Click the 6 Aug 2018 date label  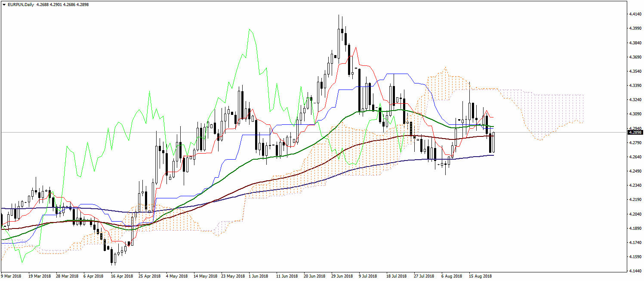452,276
